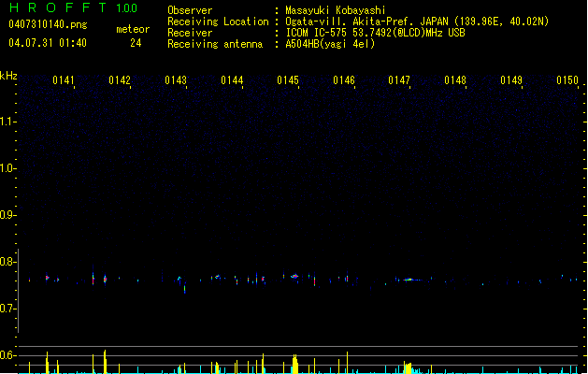588x374 pixels.
Task: Click the Receiver label
Action: tap(190, 33)
